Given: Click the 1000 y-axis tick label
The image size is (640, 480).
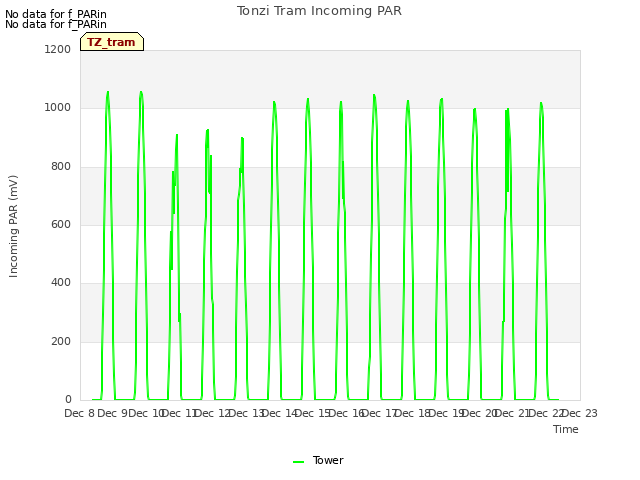Looking at the screenshot, I should [58, 108].
